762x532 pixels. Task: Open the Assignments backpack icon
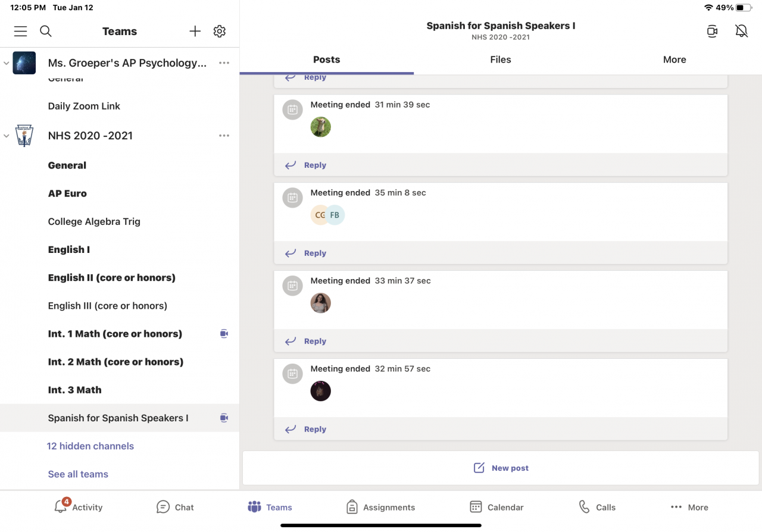(x=352, y=507)
